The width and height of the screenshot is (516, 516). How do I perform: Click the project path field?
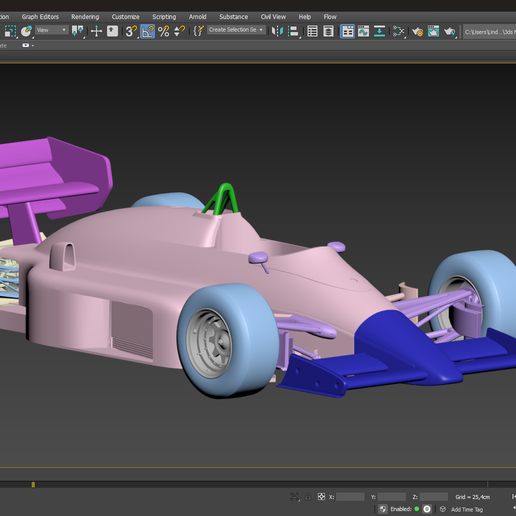pyautogui.click(x=490, y=32)
